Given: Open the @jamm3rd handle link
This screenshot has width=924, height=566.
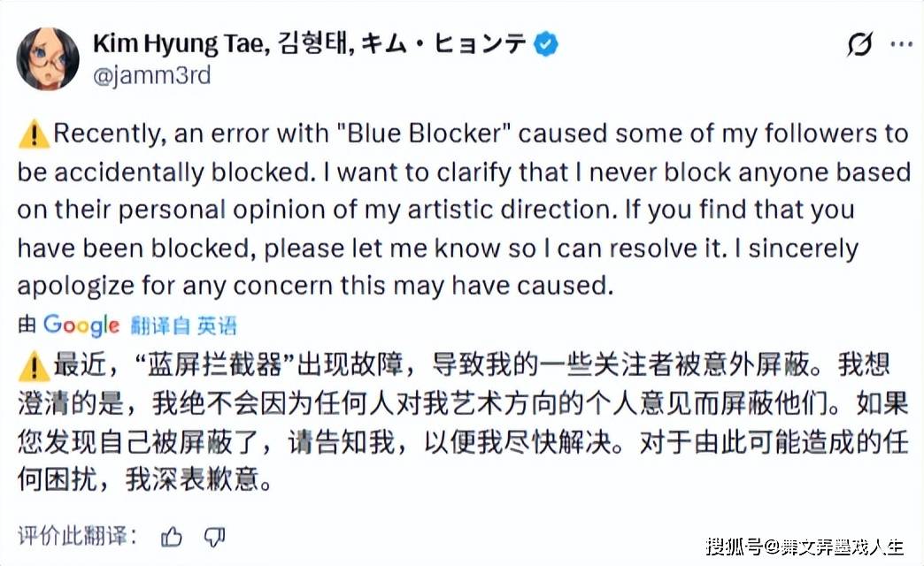Looking at the screenshot, I should tap(151, 75).
